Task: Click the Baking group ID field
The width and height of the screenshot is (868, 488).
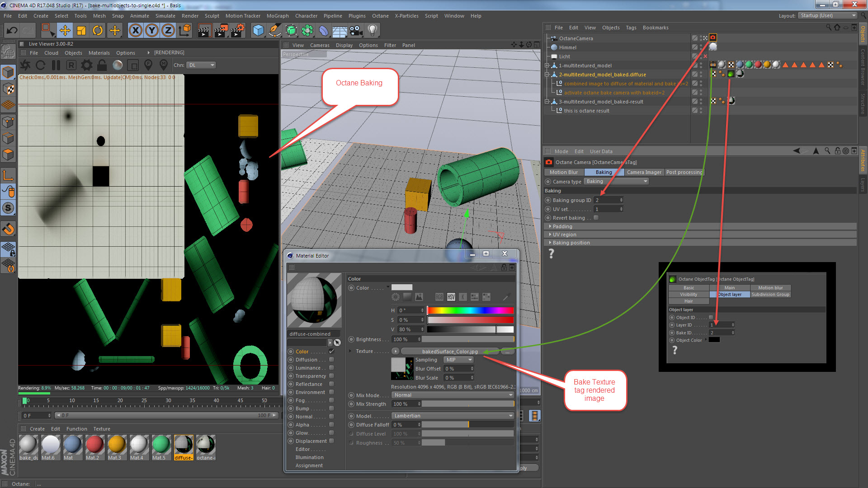Action: coord(609,200)
